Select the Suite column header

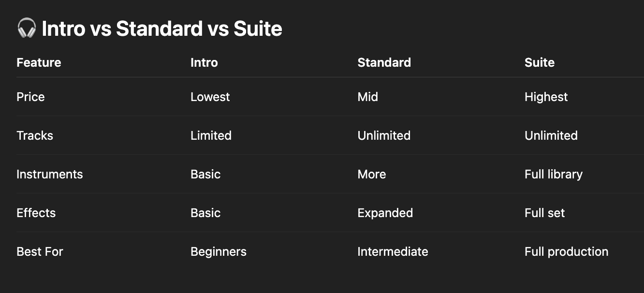(x=540, y=62)
